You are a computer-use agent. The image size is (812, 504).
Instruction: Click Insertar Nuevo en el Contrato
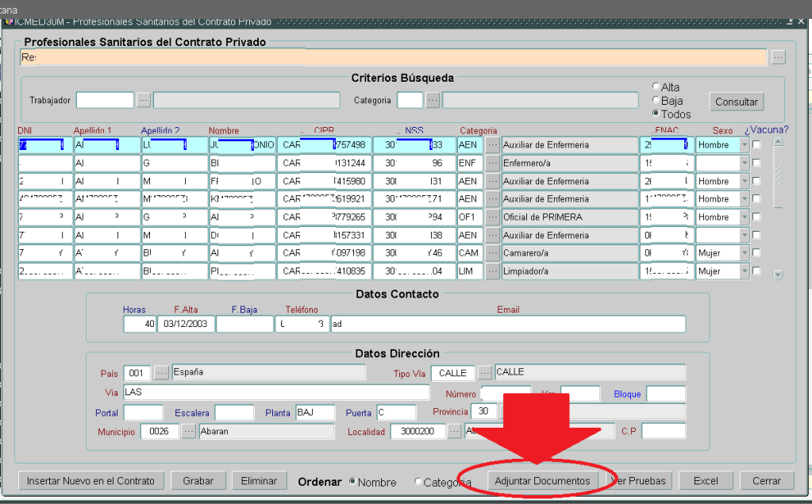pyautogui.click(x=90, y=481)
